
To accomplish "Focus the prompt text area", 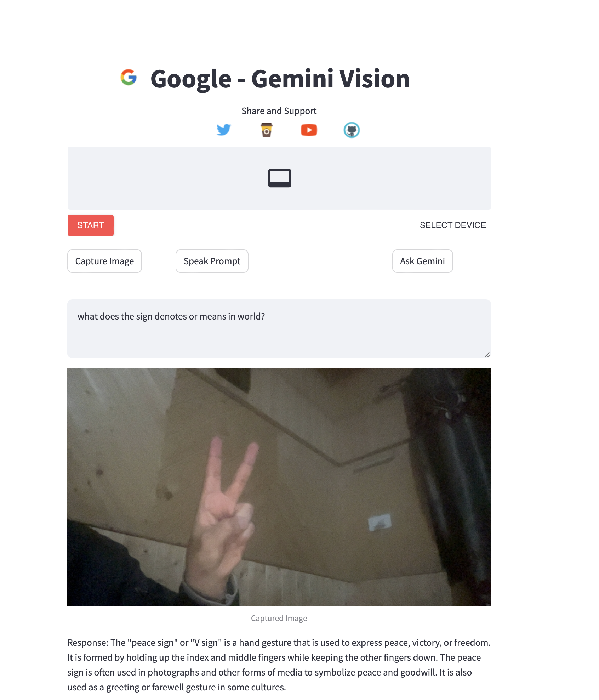I will [x=279, y=329].
